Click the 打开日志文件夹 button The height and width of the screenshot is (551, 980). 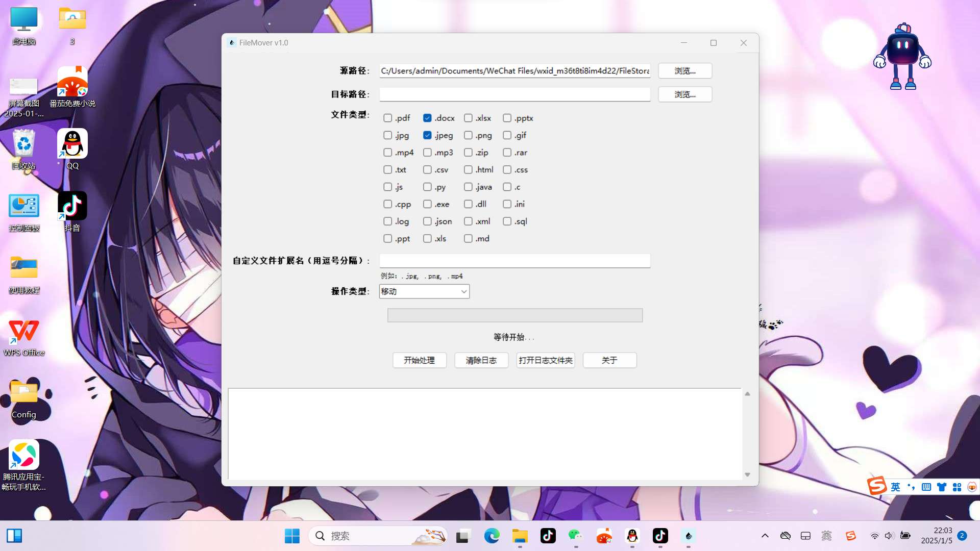tap(546, 360)
